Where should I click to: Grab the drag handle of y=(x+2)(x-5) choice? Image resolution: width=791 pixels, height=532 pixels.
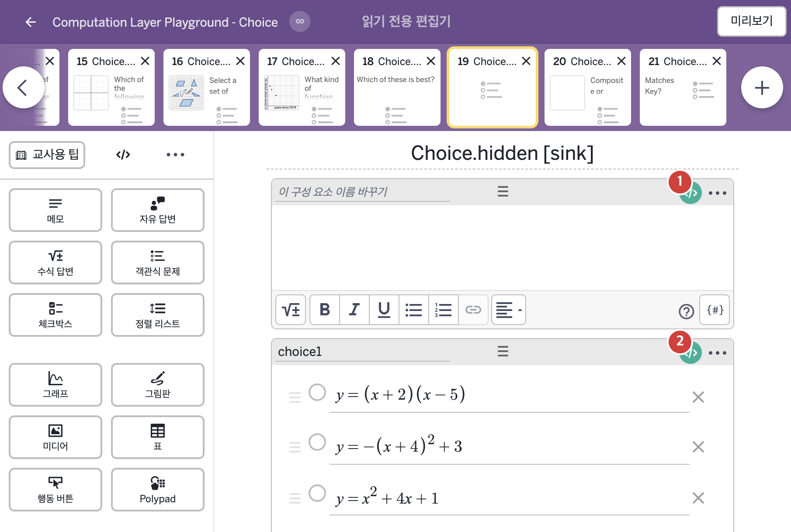(x=295, y=397)
